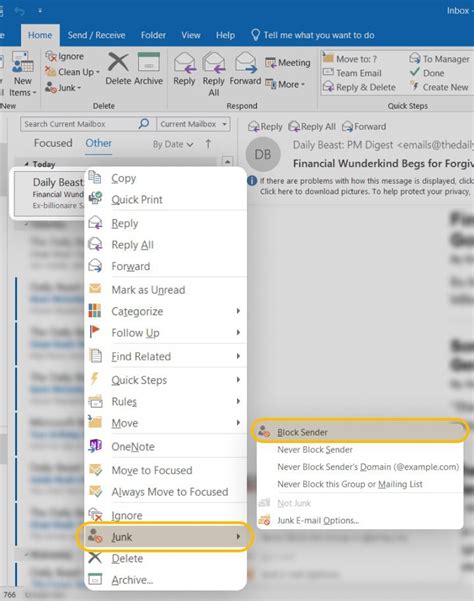Click the DB sender avatar
Viewport: 474px width, 601px height.
[263, 154]
